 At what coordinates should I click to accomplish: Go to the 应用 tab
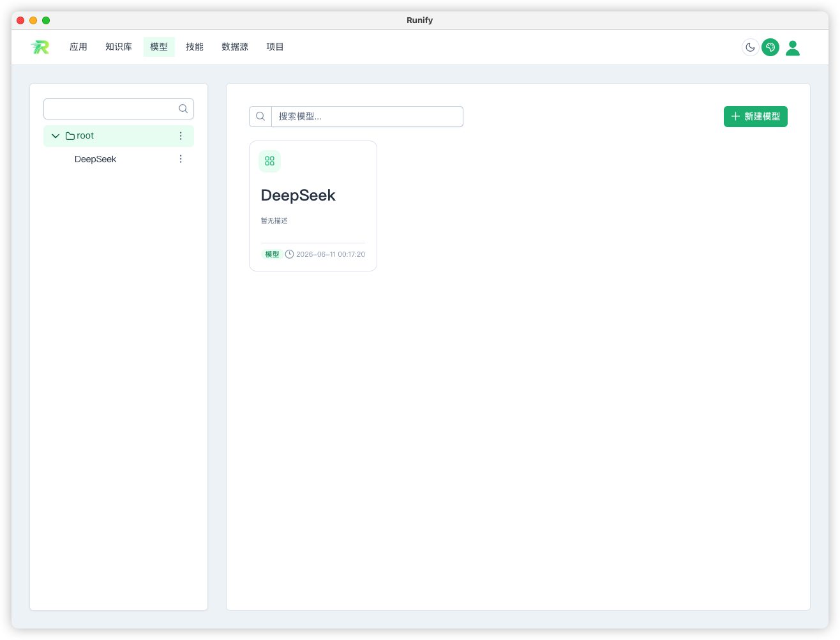(x=79, y=47)
